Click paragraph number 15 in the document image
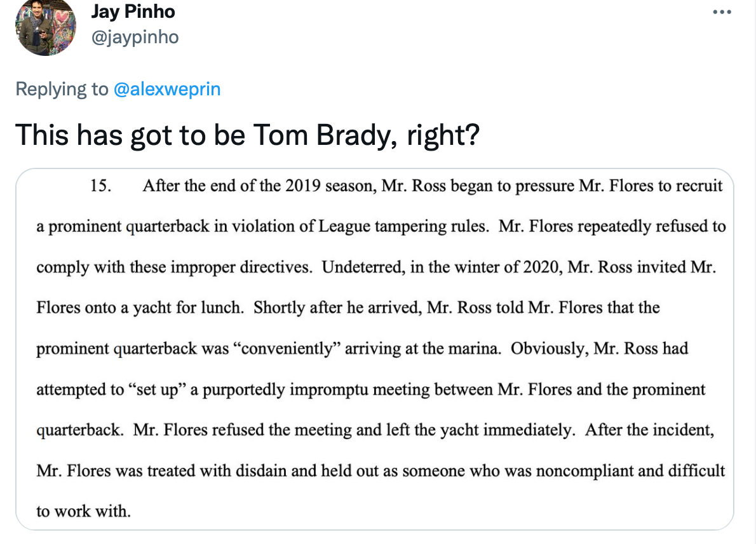This screenshot has height=544, width=756. [x=102, y=186]
